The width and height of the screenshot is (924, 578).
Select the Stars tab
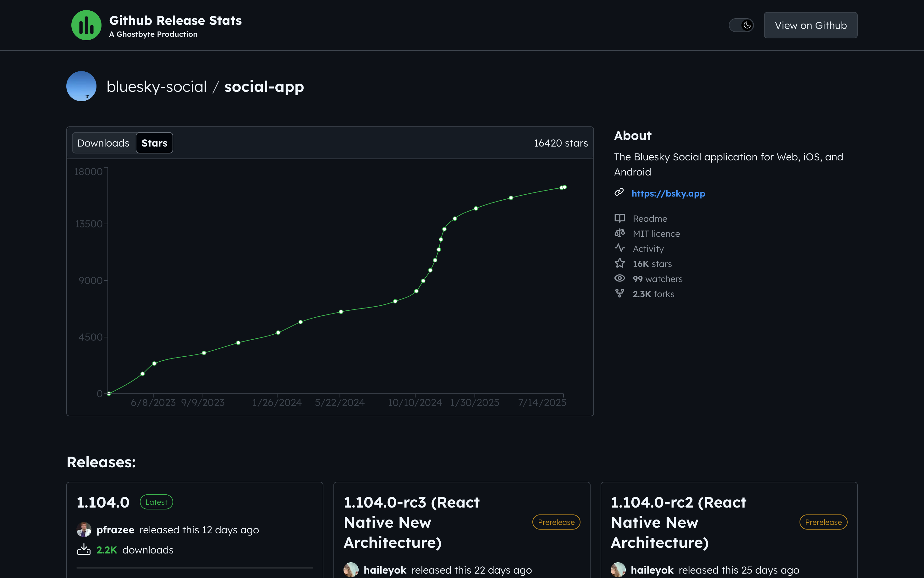(154, 143)
